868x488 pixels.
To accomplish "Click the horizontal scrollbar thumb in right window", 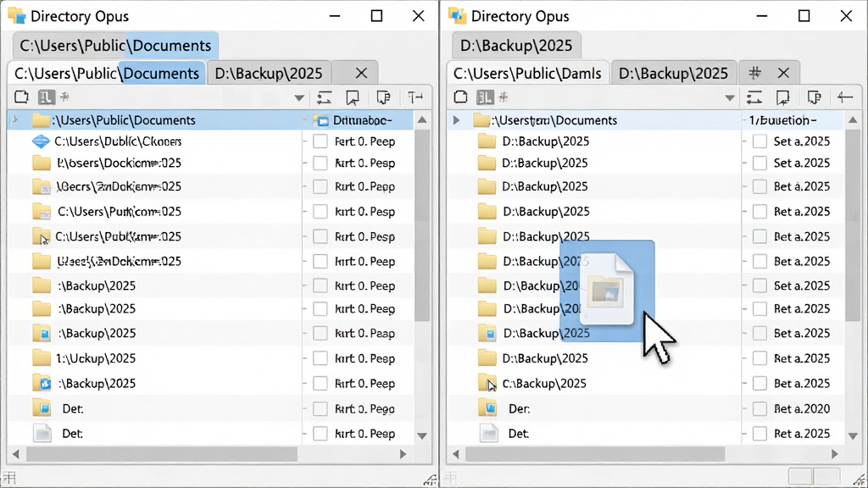I will pyautogui.click(x=595, y=454).
